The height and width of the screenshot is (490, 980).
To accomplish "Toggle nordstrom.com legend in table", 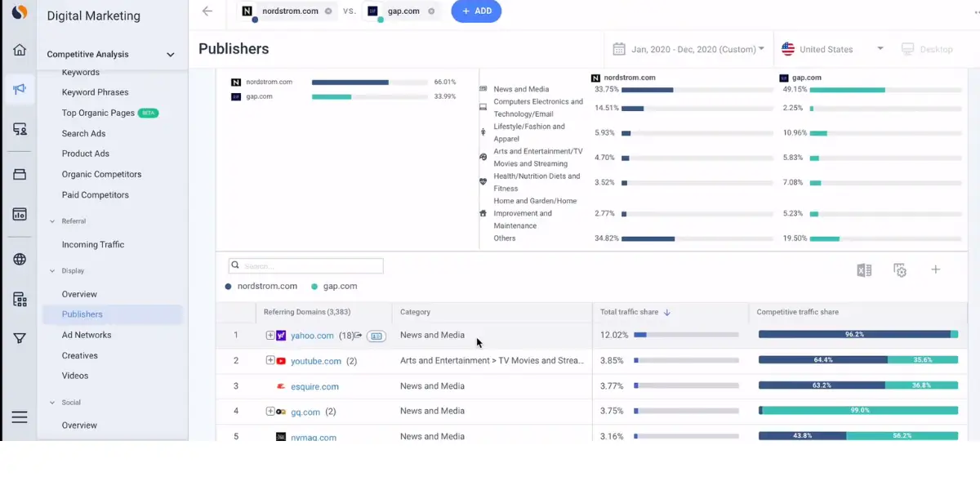I will (261, 287).
